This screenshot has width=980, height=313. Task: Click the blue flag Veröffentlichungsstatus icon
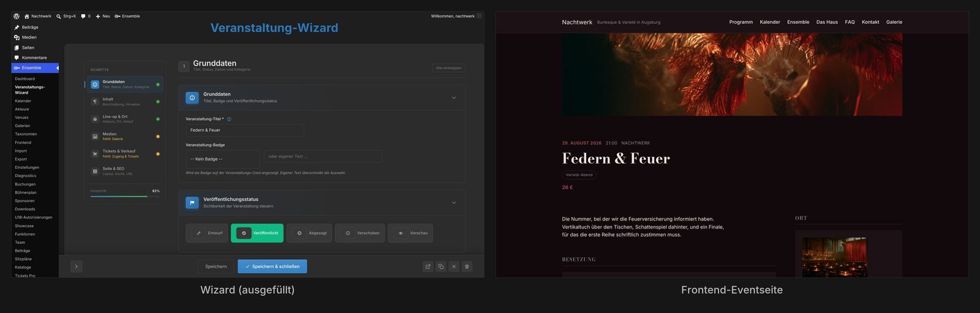tap(192, 203)
